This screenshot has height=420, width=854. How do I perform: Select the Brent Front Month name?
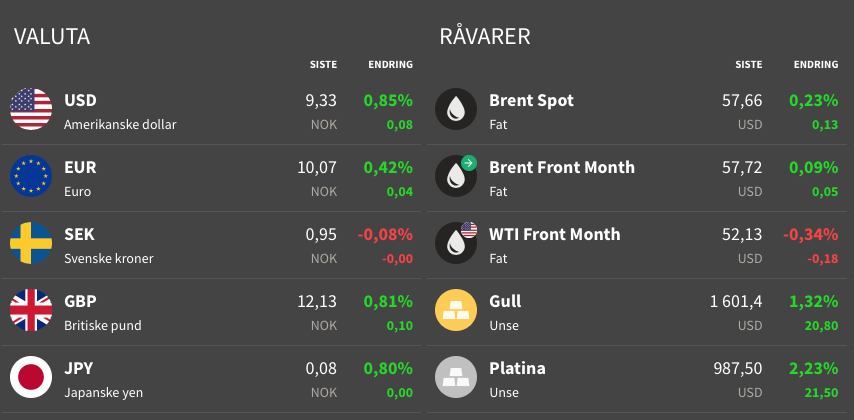pyautogui.click(x=562, y=167)
